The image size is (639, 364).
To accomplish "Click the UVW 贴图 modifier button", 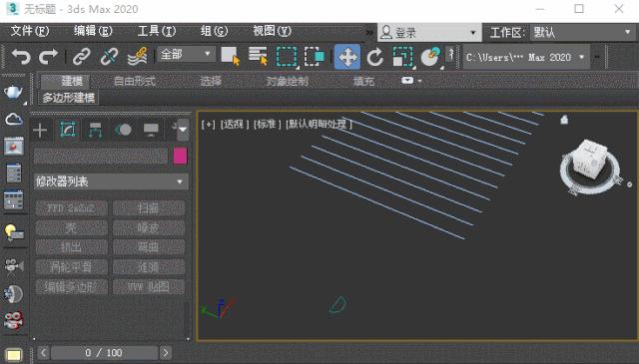I will (149, 286).
